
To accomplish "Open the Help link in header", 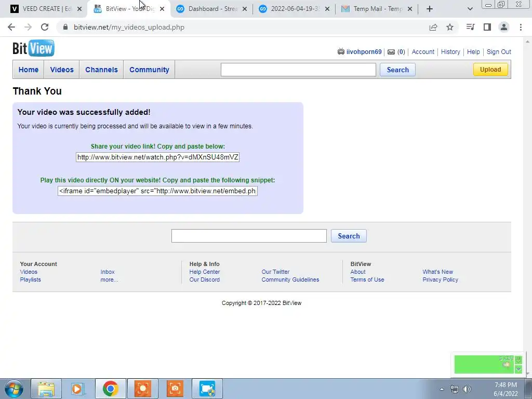I will click(x=473, y=52).
